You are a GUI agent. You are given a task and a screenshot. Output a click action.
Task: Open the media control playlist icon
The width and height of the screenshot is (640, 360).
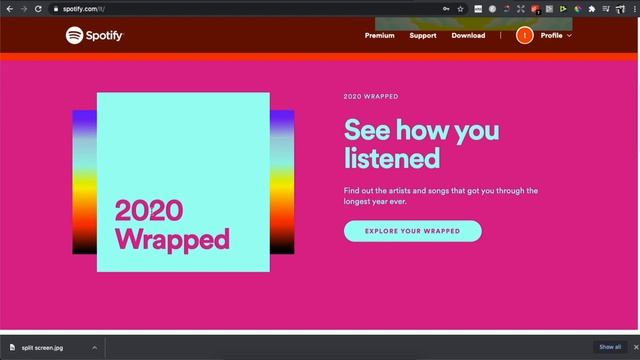pos(606,9)
